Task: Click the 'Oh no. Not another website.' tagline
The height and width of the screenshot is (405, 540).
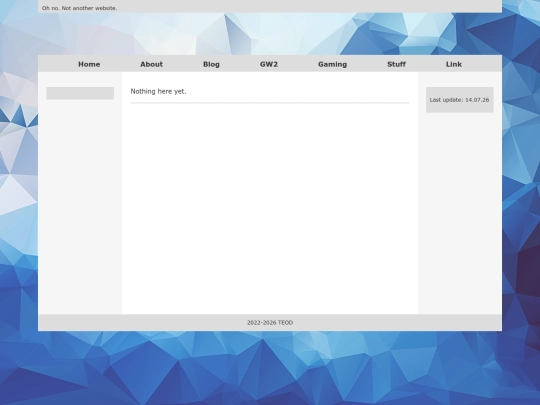Action: point(80,8)
